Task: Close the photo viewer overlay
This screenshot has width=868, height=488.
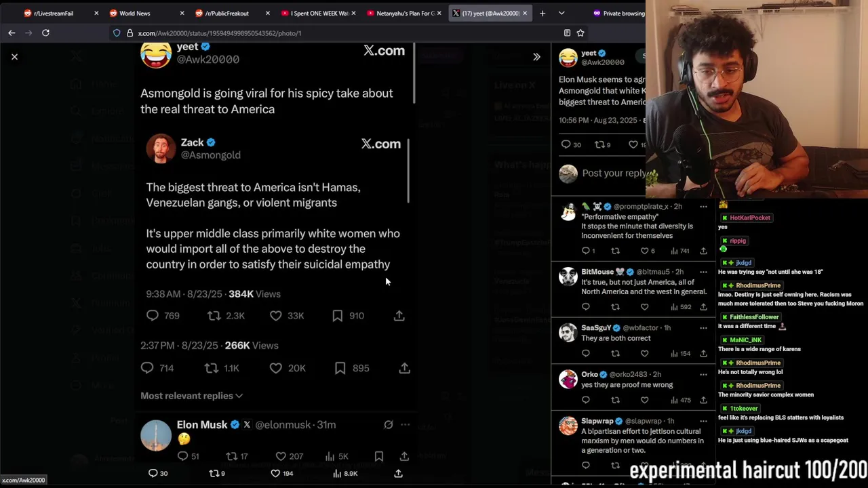Action: (x=14, y=57)
